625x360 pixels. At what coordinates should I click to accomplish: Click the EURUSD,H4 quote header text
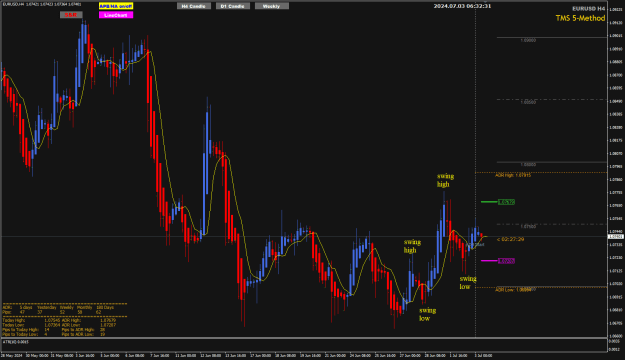coord(42,4)
